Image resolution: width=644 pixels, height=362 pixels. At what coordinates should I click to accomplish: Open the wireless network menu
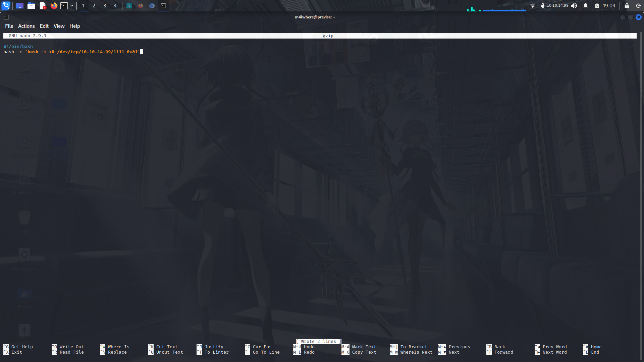pyautogui.click(x=533, y=6)
